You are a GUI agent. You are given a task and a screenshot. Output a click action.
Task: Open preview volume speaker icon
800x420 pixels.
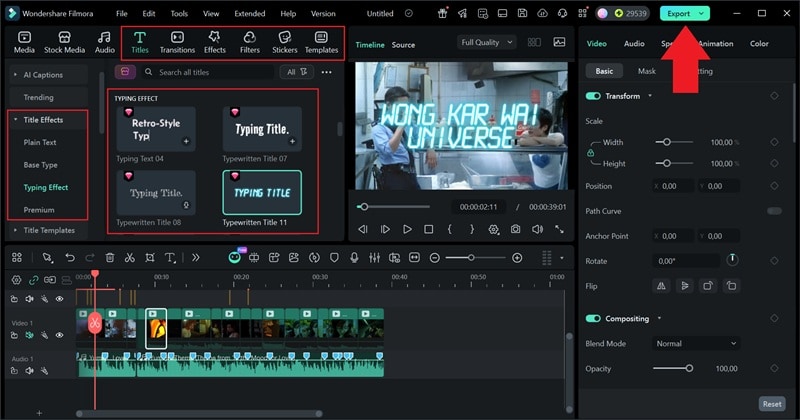[x=537, y=229]
